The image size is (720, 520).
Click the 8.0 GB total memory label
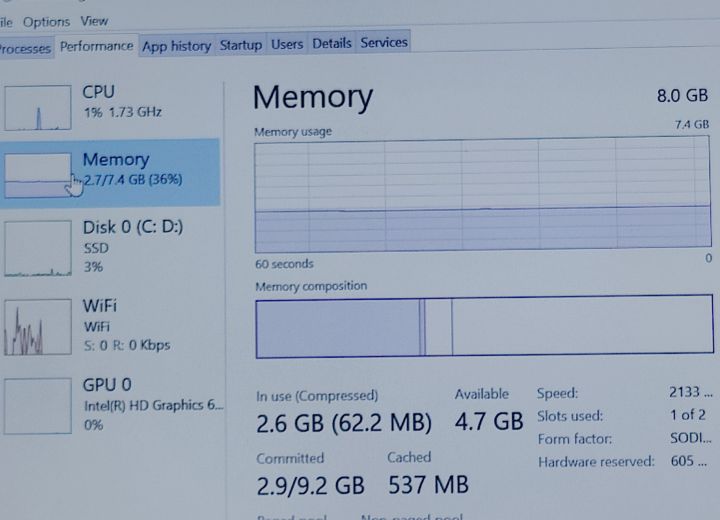click(682, 96)
